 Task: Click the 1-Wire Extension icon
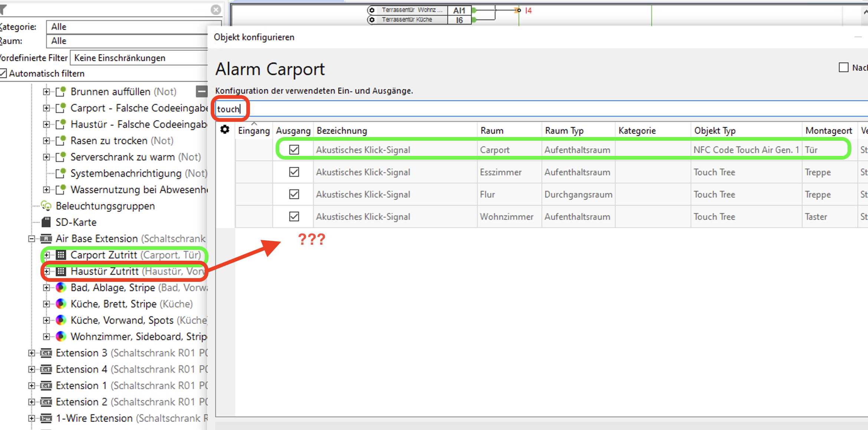coord(46,418)
